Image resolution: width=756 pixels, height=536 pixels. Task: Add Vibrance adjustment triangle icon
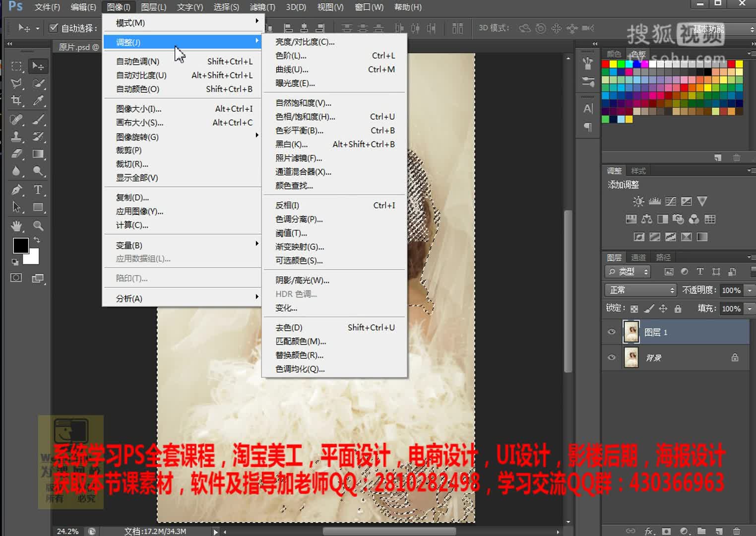tap(702, 201)
